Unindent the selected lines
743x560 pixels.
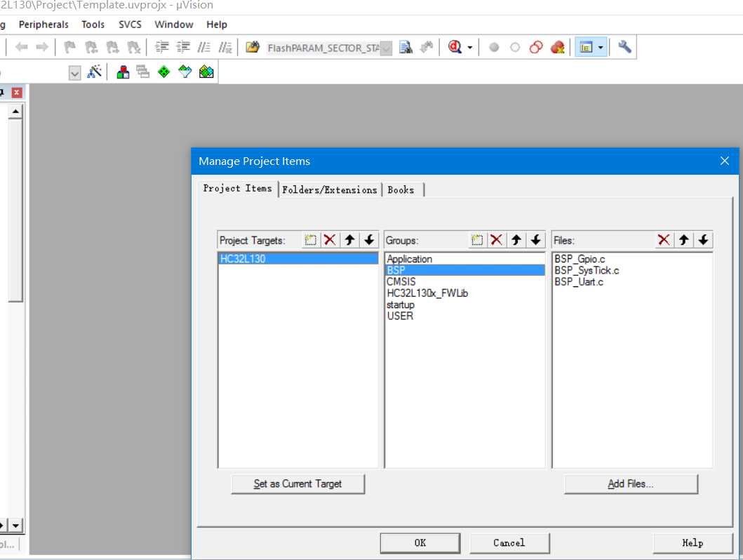(183, 47)
